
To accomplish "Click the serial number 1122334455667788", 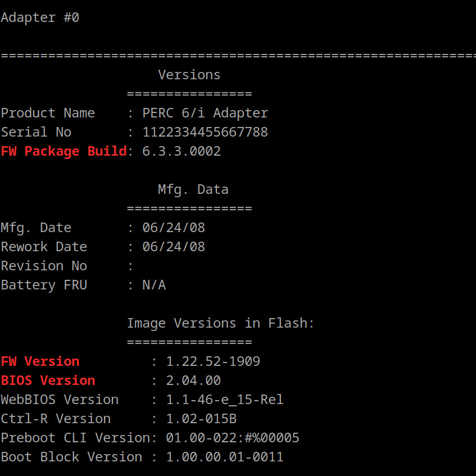I will pos(205,132).
